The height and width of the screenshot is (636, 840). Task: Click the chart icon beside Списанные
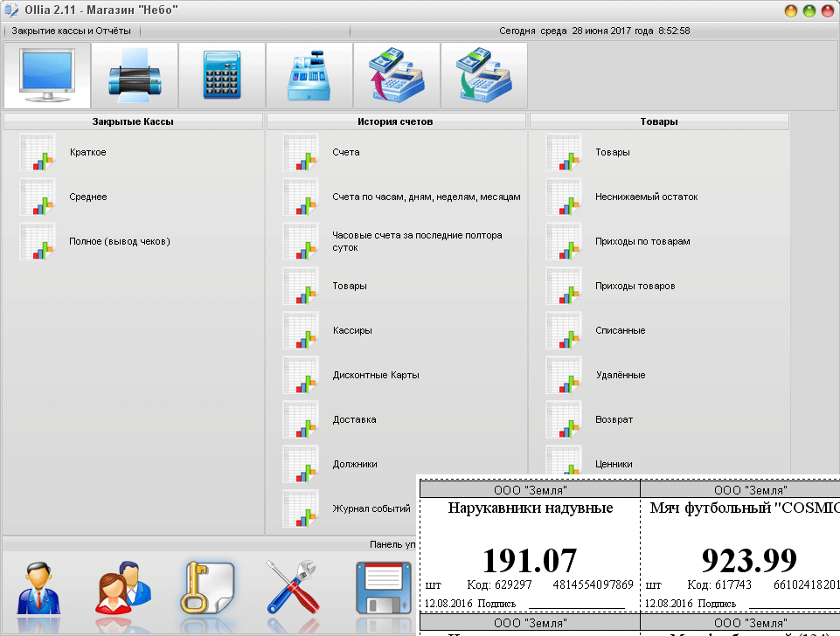[564, 331]
